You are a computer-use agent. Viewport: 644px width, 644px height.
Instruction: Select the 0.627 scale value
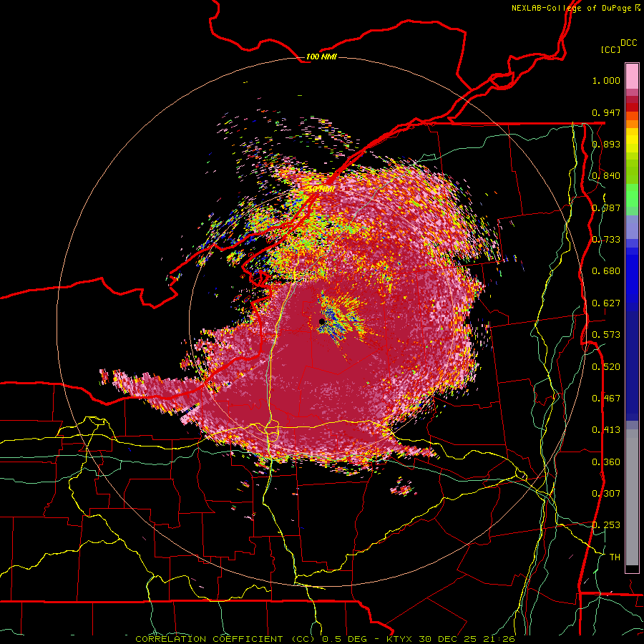606,303
